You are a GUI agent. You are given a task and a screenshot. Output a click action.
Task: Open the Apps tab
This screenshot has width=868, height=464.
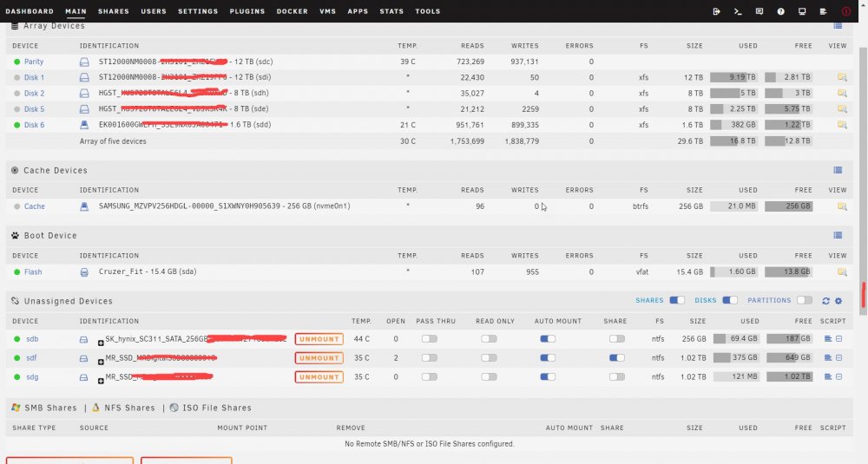coord(358,11)
